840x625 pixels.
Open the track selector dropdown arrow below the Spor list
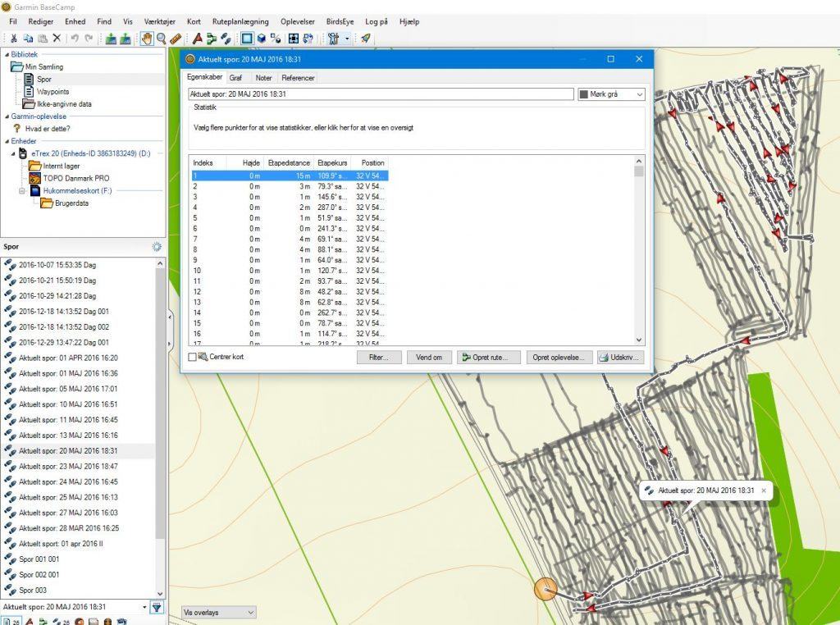coord(144,607)
